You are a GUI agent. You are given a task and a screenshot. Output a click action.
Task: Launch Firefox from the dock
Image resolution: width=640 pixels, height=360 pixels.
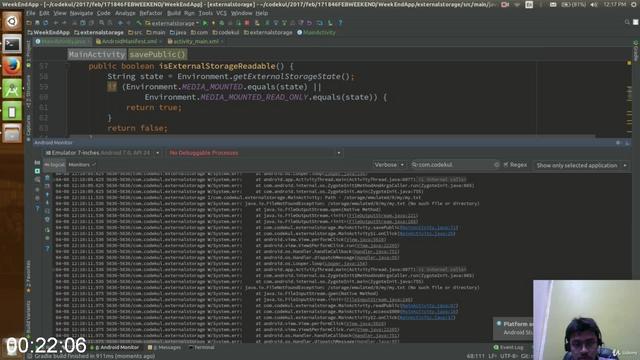click(x=12, y=66)
